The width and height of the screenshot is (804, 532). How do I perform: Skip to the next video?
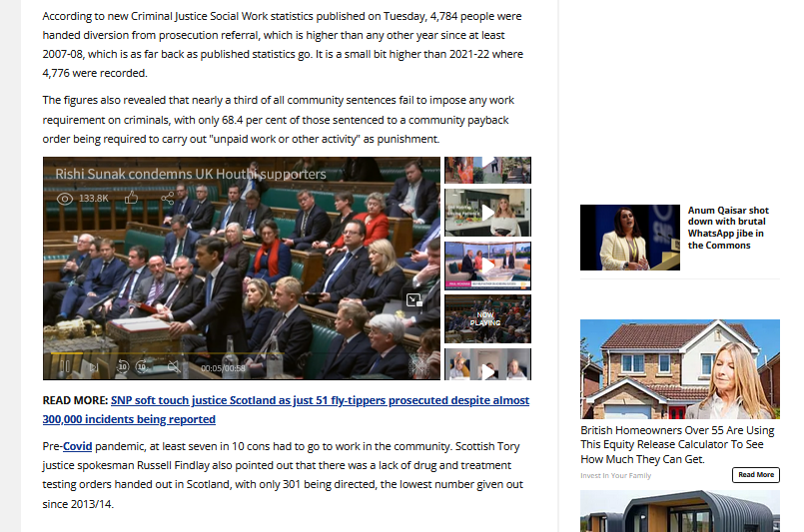pyautogui.click(x=93, y=367)
